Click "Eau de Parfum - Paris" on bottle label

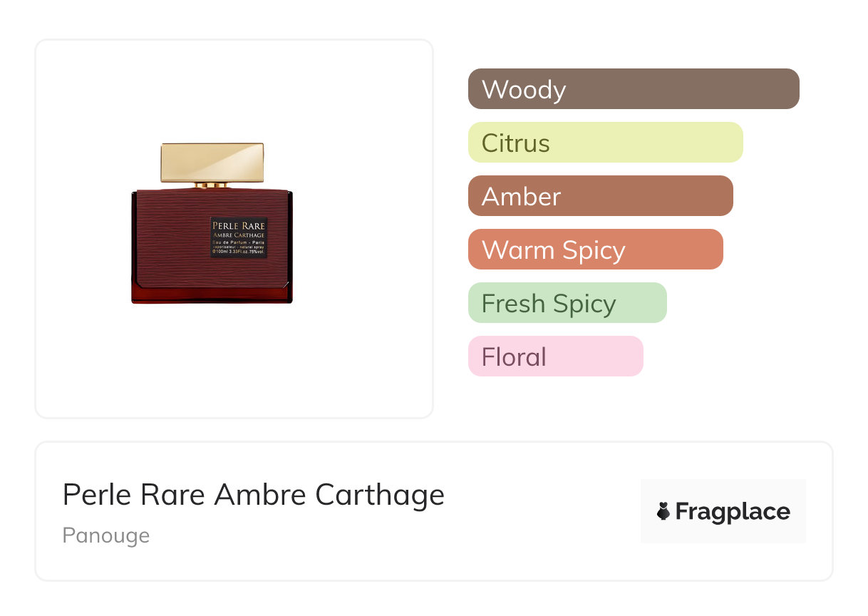(239, 243)
